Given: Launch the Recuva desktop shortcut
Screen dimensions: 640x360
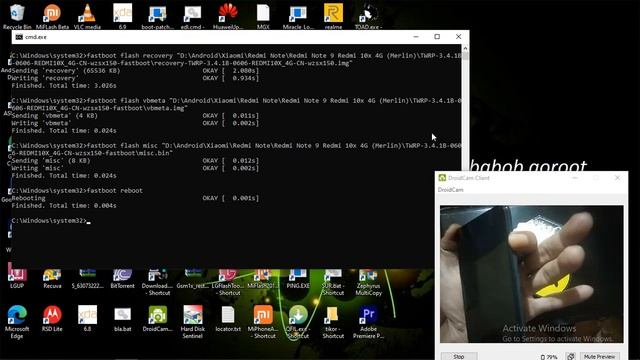Looking at the screenshot, I should tap(52, 279).
